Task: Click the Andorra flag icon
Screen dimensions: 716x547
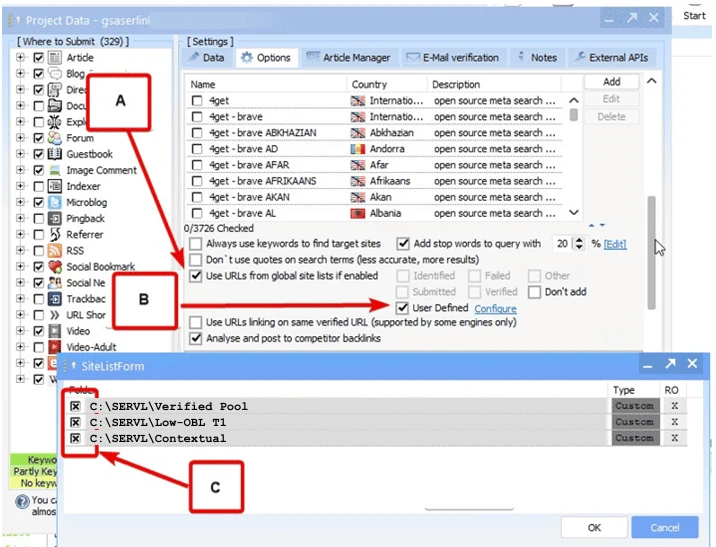Action: coord(358,149)
